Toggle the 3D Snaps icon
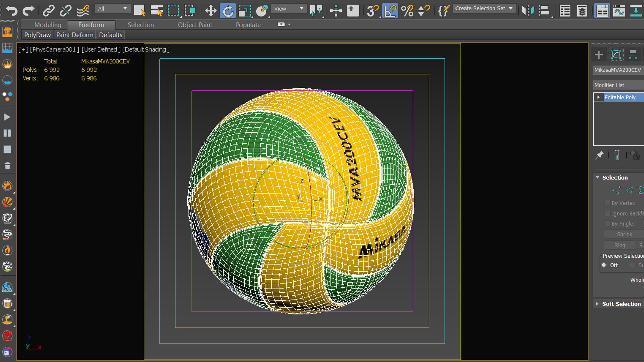Screen dimensions: 644x362 [x=372, y=11]
